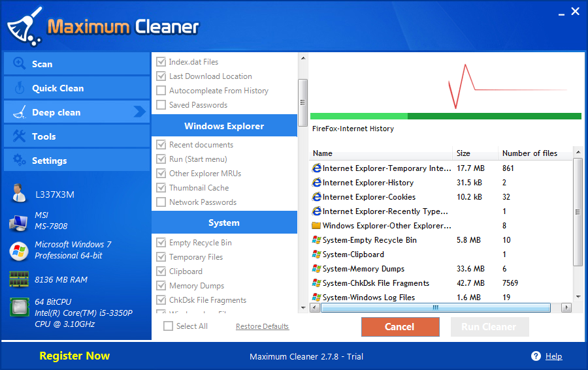Open the Tools menu item
588x370 pixels.
point(77,136)
